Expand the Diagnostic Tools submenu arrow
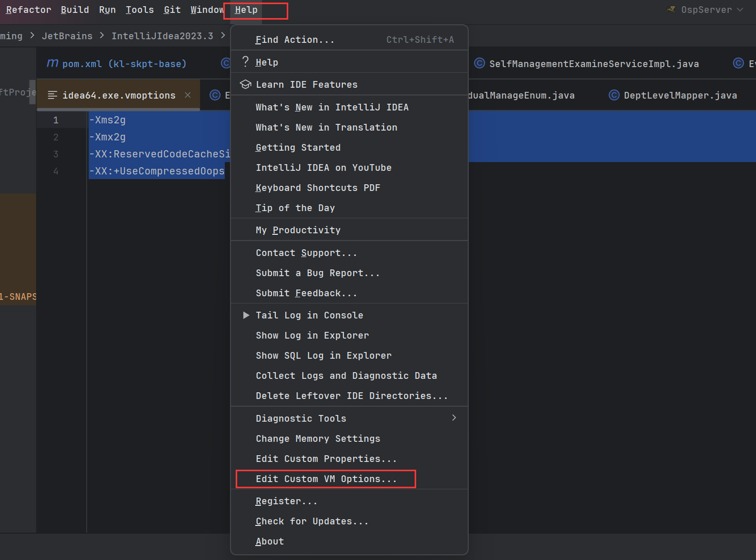The width and height of the screenshot is (756, 560). (454, 418)
